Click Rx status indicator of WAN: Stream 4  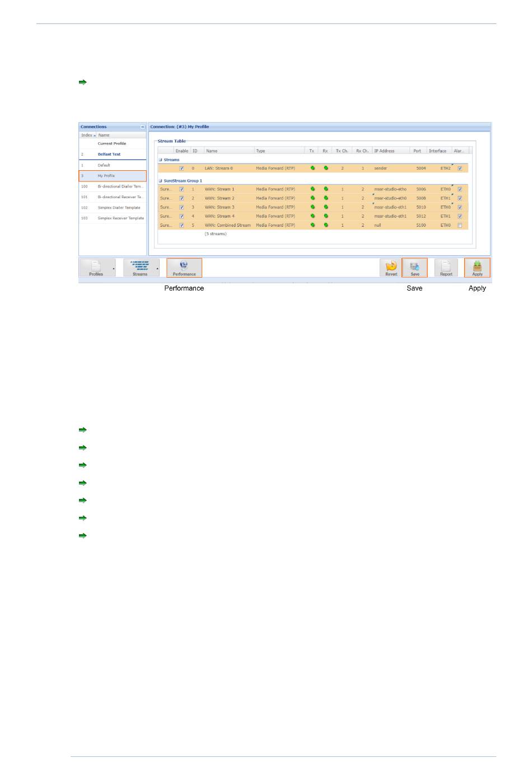[x=326, y=216]
